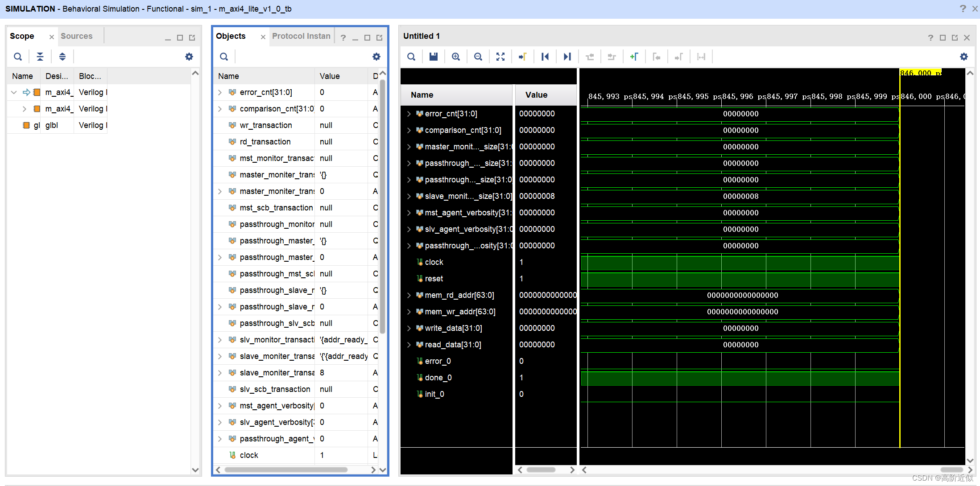Collapse all in Scope panel
Viewport: 980px width, 486px height.
(40, 57)
